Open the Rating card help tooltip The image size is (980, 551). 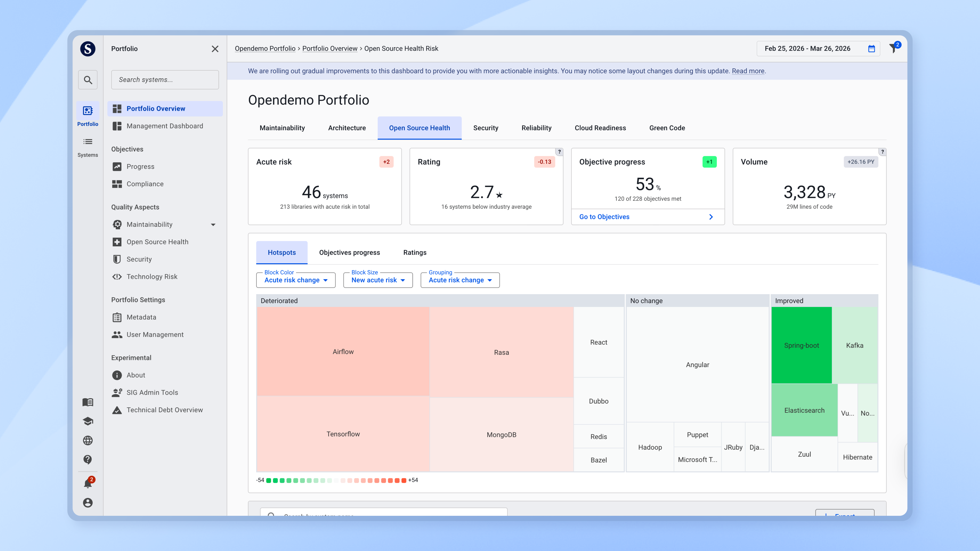pyautogui.click(x=559, y=152)
